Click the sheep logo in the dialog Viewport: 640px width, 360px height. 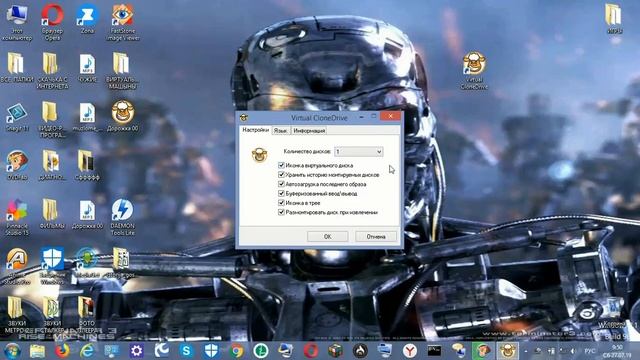[259, 155]
